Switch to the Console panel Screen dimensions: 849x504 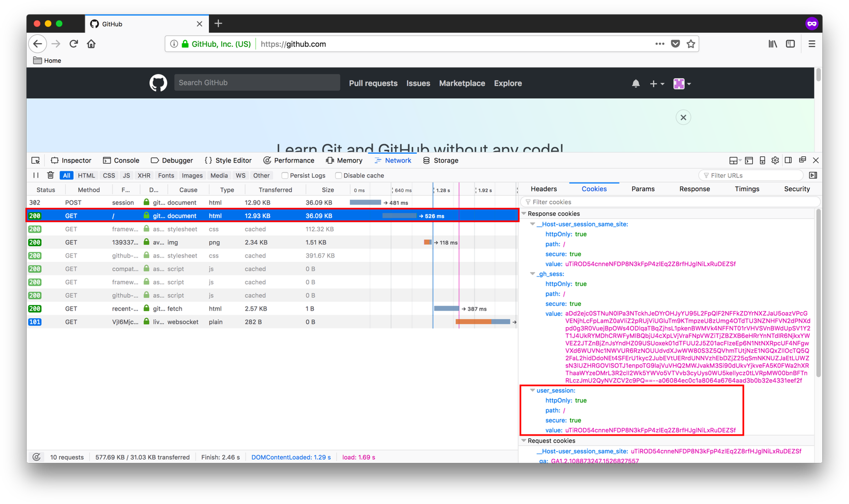(121, 160)
